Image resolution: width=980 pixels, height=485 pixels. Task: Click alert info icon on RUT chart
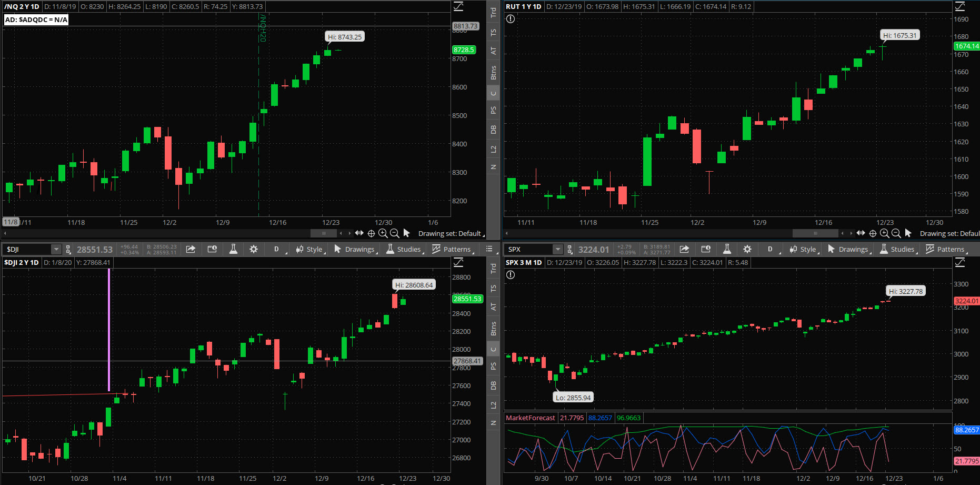(510, 19)
